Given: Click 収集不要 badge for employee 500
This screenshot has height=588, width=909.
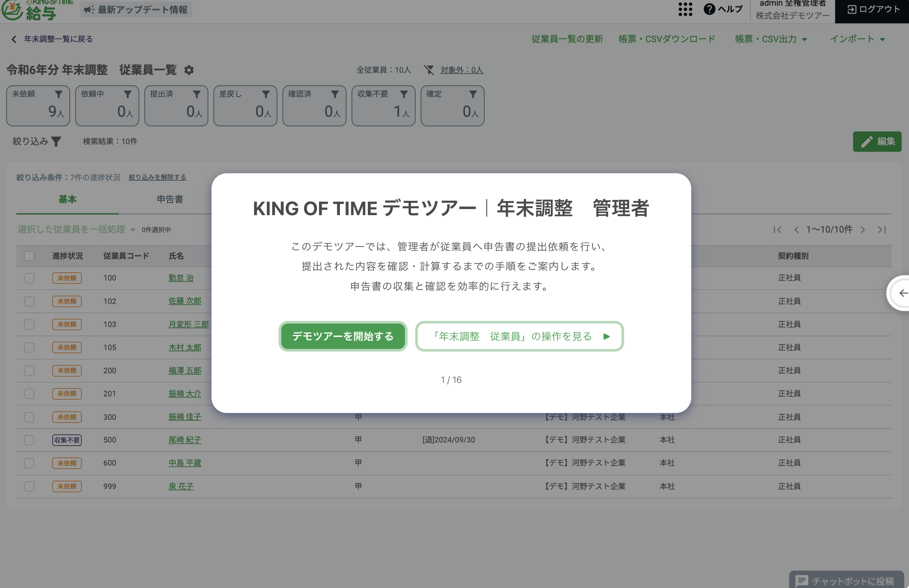Looking at the screenshot, I should pyautogui.click(x=67, y=440).
